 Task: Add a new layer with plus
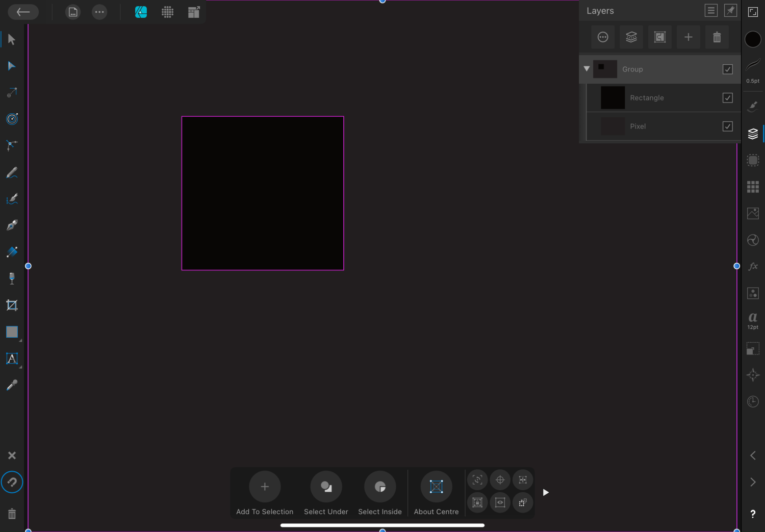(x=688, y=37)
